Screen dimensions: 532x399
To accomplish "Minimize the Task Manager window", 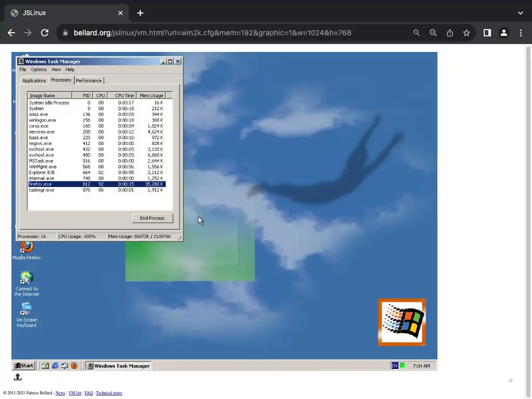I will [x=163, y=61].
